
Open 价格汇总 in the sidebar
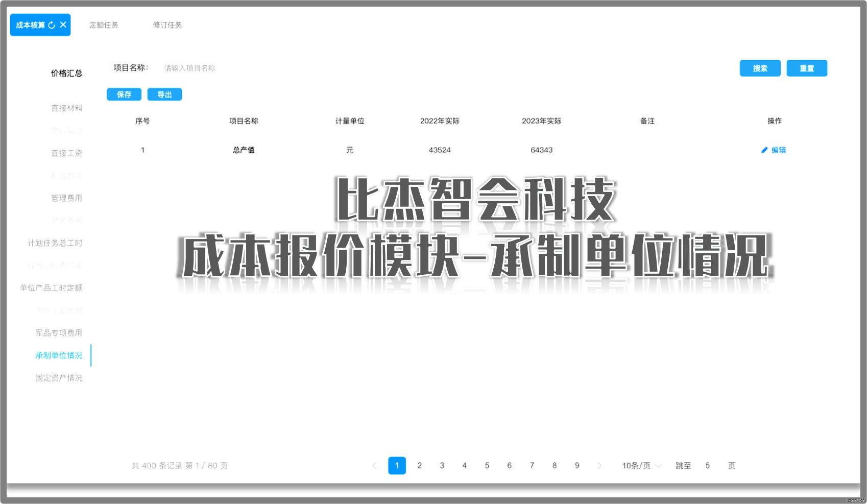66,73
